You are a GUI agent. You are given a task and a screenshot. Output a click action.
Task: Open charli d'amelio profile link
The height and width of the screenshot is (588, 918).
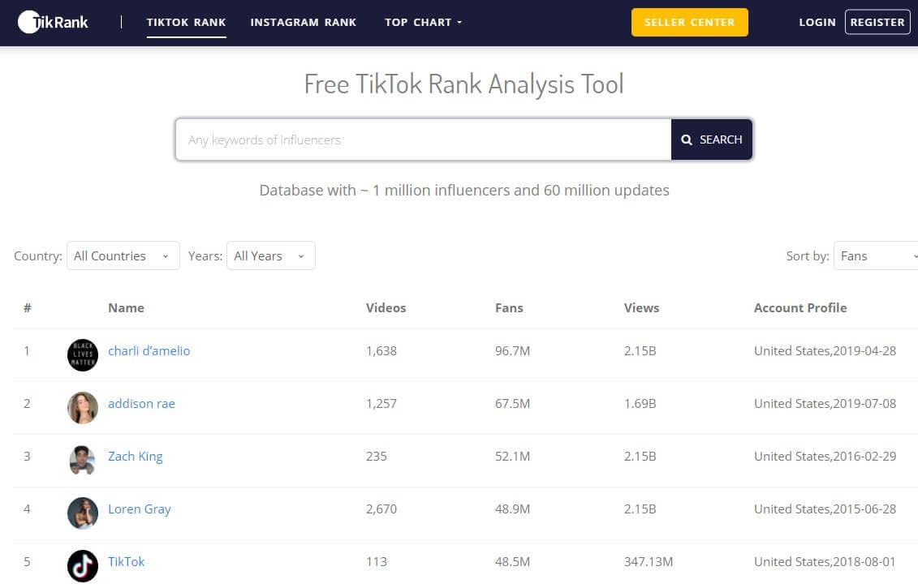(x=149, y=350)
